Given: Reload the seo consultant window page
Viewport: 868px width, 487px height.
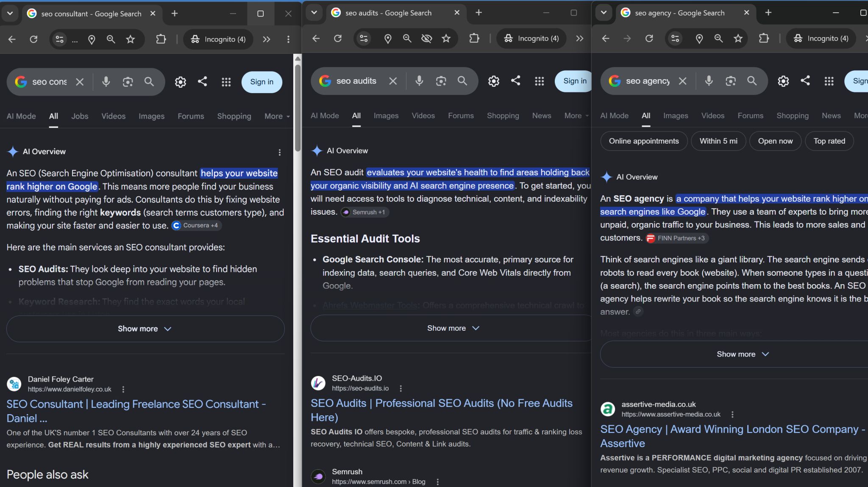Looking at the screenshot, I should [x=33, y=39].
